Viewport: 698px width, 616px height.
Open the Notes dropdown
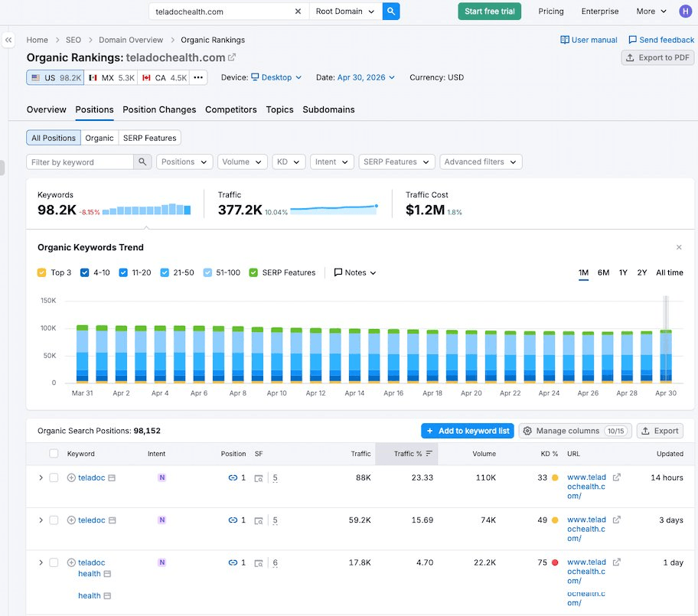[355, 272]
